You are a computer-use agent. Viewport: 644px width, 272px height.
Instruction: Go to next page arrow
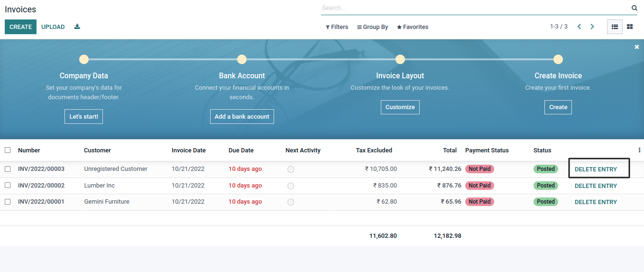(592, 27)
